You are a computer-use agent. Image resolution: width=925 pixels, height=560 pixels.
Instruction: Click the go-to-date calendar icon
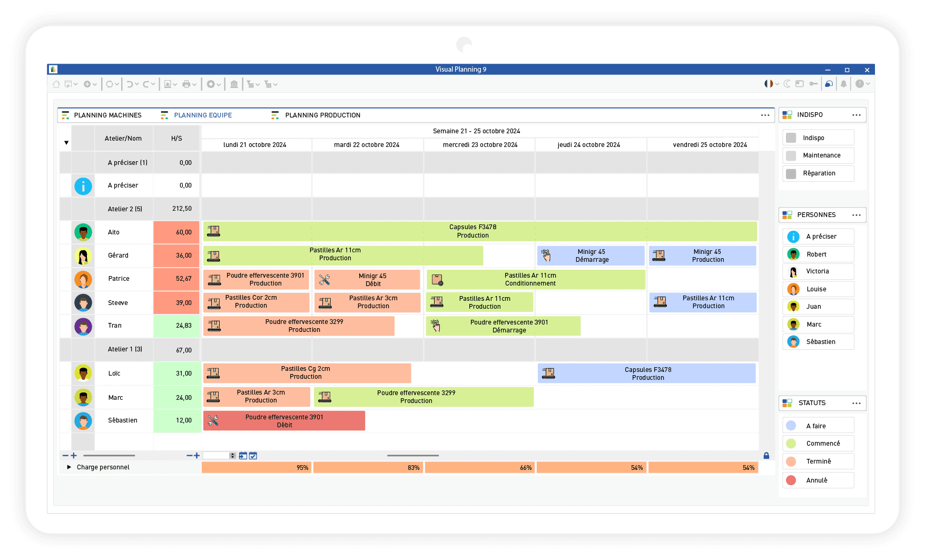tap(243, 456)
